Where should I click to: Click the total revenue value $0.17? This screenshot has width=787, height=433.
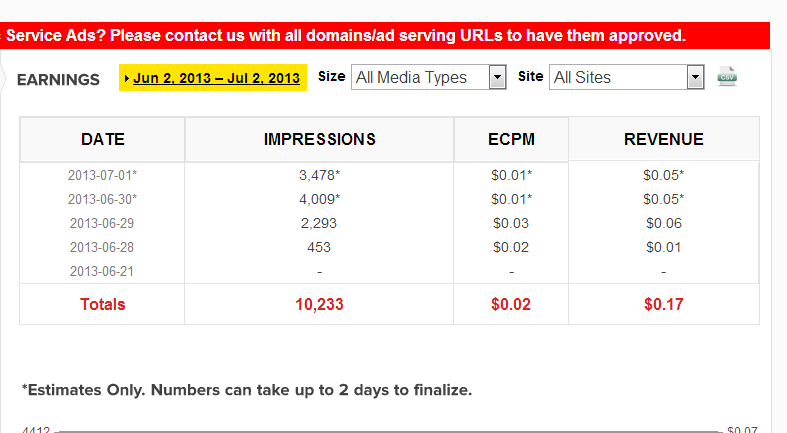[663, 304]
